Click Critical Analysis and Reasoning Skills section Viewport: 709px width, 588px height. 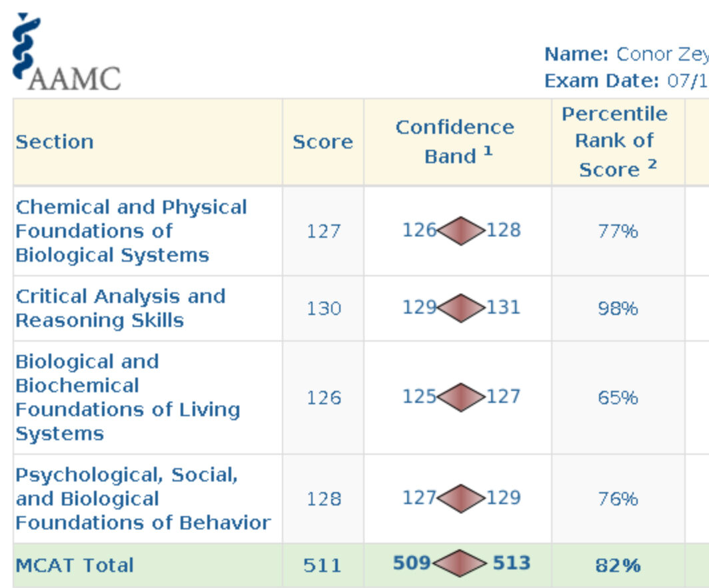[x=120, y=308]
